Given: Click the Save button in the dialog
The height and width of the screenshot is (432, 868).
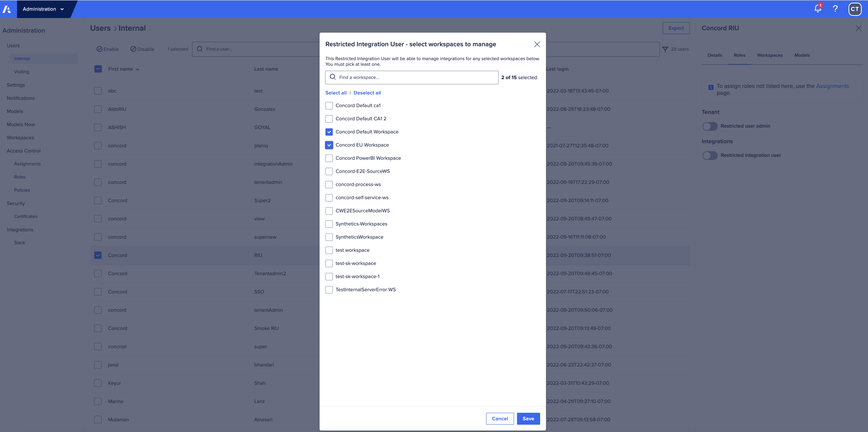Looking at the screenshot, I should (x=528, y=419).
